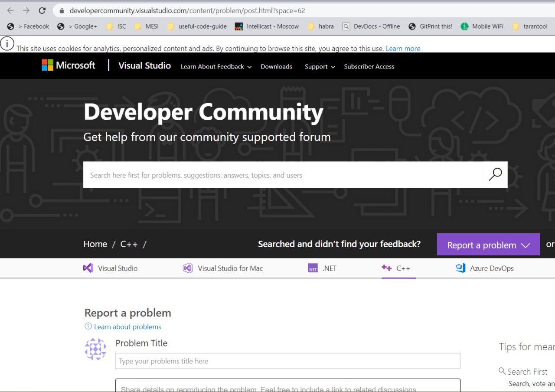This screenshot has width=555, height=392.
Task: Select the Visual Studio for Mac tab
Action: pos(223,268)
